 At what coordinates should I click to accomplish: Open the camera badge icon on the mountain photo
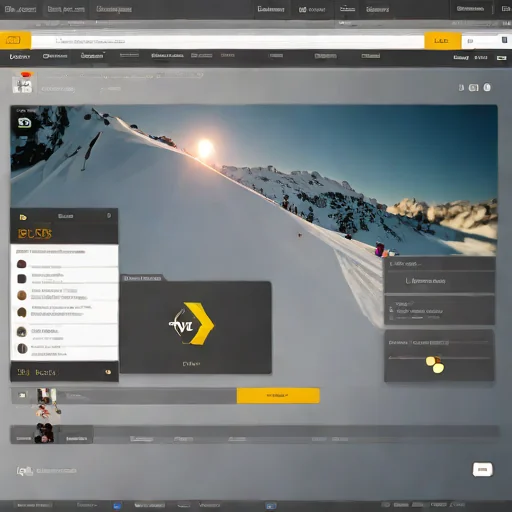click(x=24, y=123)
